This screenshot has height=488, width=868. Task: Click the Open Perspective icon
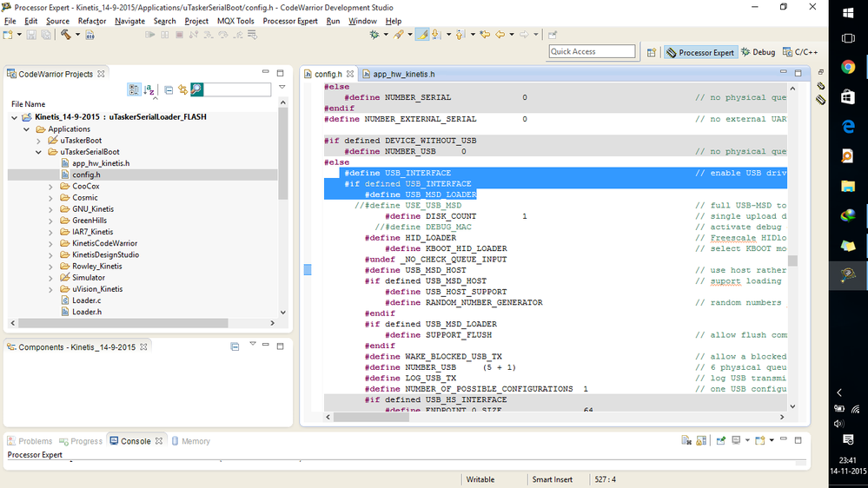tap(651, 52)
